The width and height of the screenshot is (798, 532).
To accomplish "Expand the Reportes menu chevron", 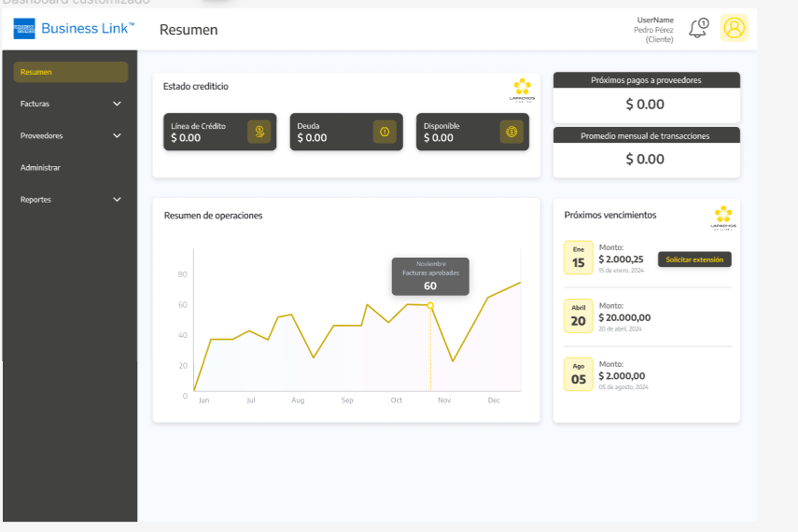I will coord(117,200).
